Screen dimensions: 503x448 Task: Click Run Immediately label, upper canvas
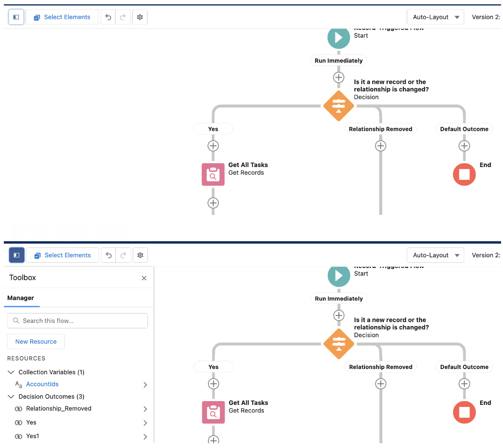coord(338,61)
